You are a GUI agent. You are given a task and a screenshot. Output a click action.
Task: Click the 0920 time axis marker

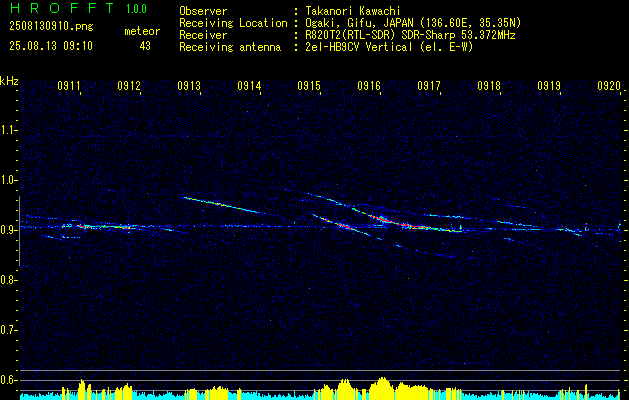(x=609, y=85)
